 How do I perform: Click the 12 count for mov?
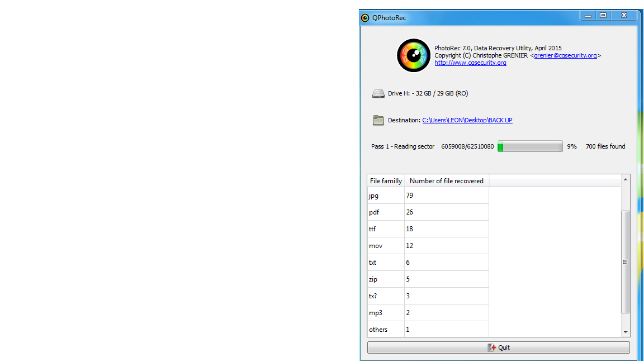pos(409,246)
